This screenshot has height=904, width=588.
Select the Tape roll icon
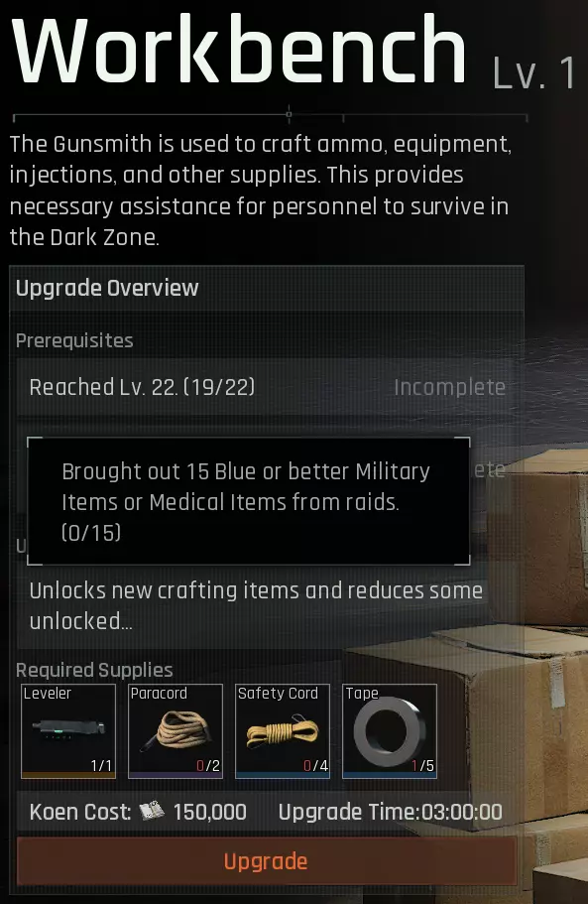390,731
